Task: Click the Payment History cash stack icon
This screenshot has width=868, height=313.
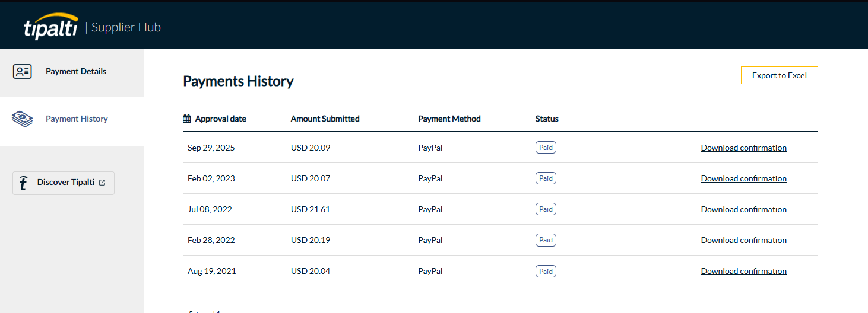Action: click(x=23, y=119)
